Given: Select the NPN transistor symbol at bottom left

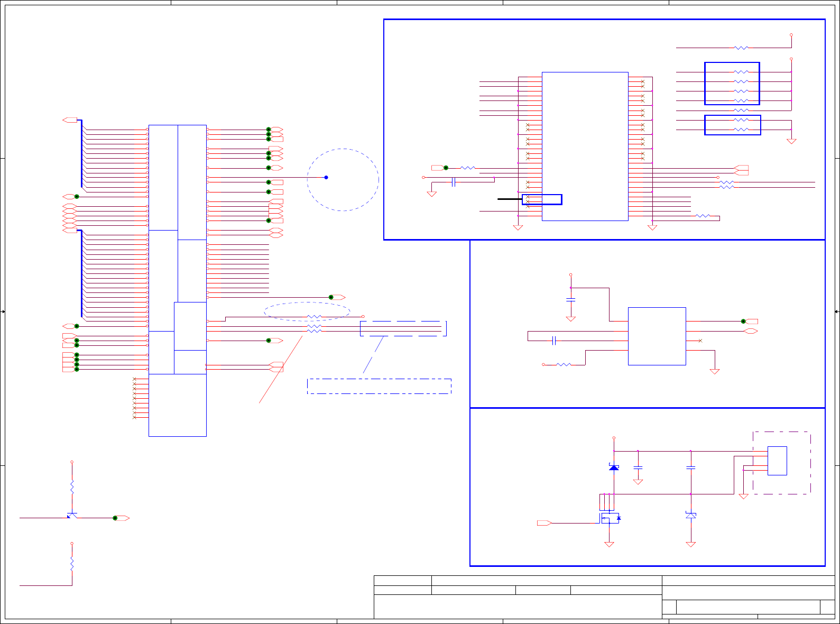Looking at the screenshot, I should (72, 515).
